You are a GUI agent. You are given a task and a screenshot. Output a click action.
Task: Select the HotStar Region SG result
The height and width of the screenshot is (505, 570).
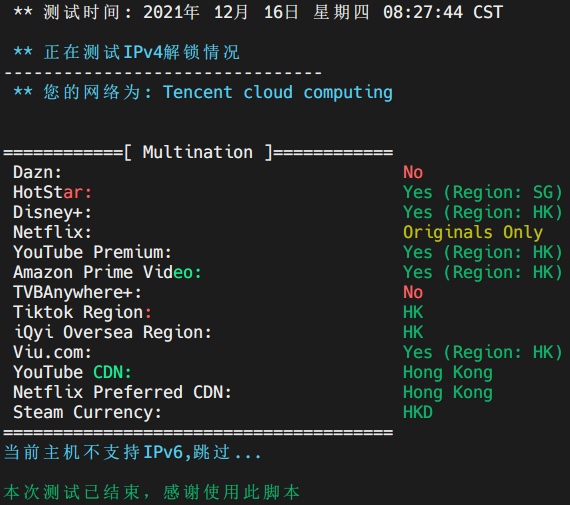(x=483, y=192)
